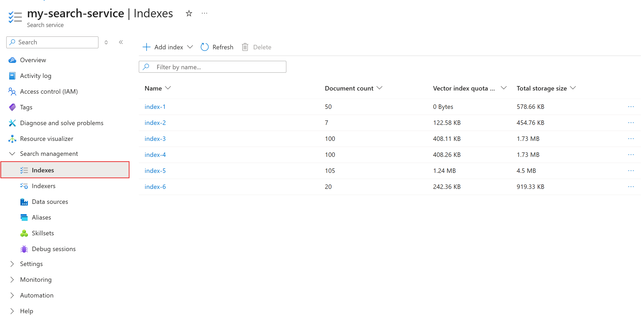The width and height of the screenshot is (644, 324).
Task: Click the Overview cloud icon
Action: pyautogui.click(x=12, y=60)
